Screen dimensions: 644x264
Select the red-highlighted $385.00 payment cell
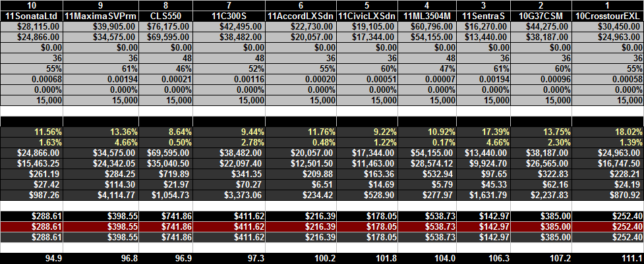[541, 226]
